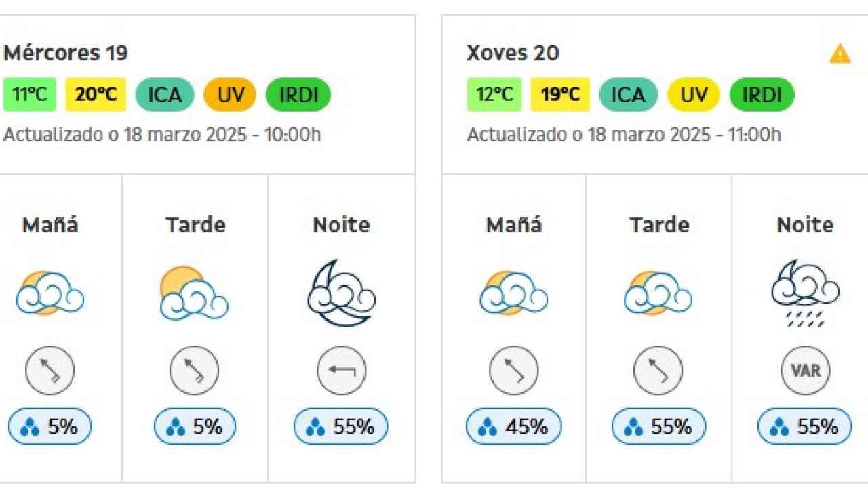Click the 20°C maximum temperature for Mércores

[96, 95]
